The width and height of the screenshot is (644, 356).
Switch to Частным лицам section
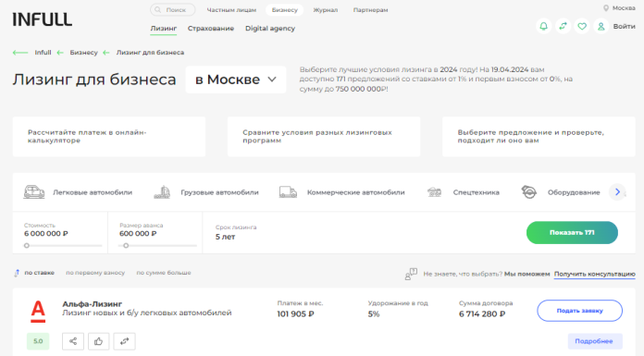pos(231,10)
